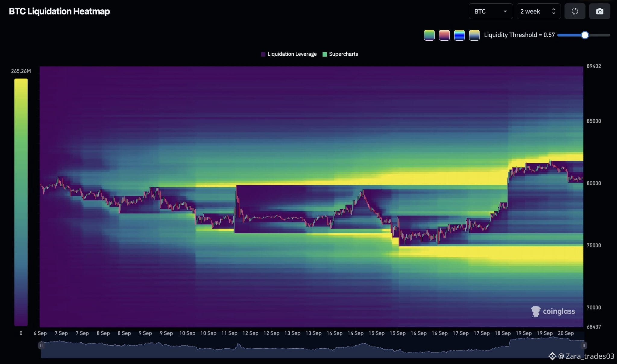Select the yellow-blue color scheme swatch
617x364 pixels.
474,35
